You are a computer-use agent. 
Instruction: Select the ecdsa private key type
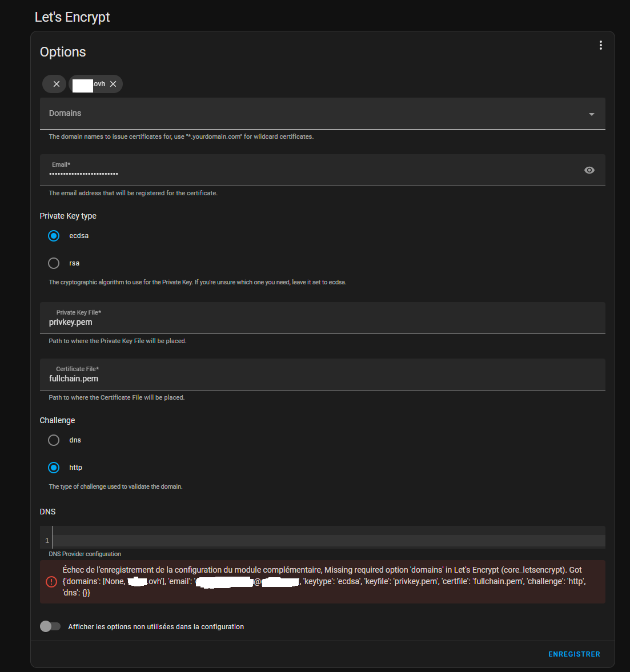[54, 236]
